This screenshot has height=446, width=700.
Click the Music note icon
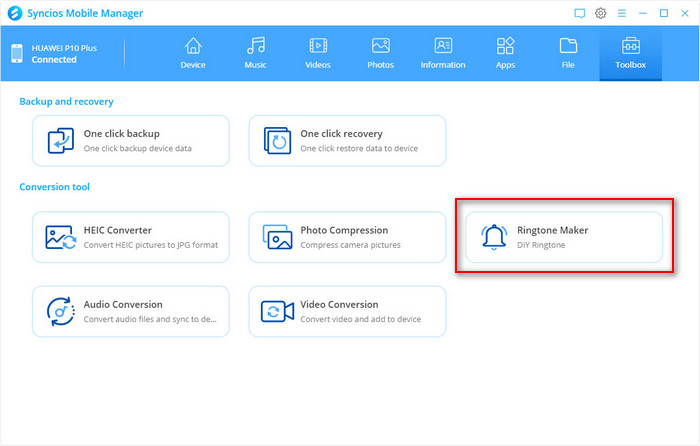click(256, 46)
